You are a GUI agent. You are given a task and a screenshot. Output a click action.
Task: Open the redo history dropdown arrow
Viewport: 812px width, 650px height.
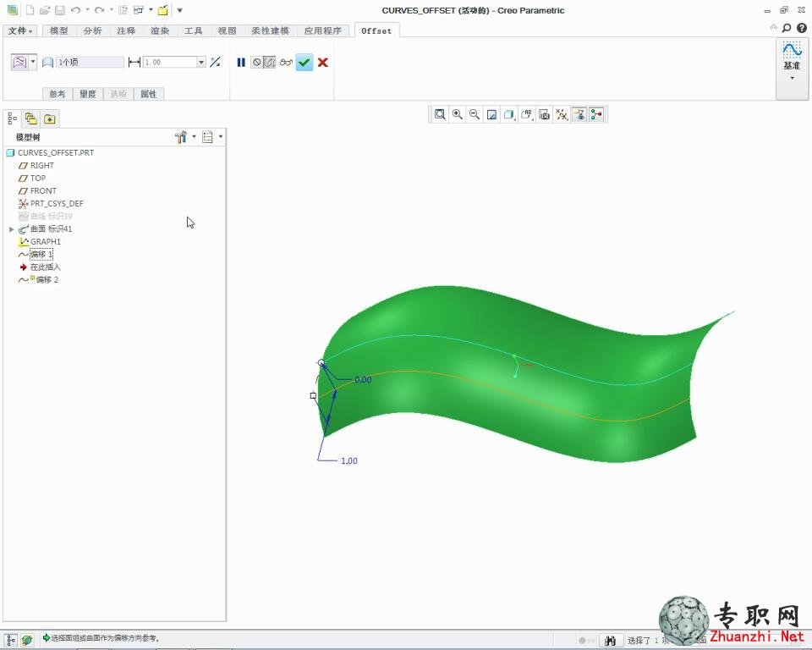pos(111,10)
